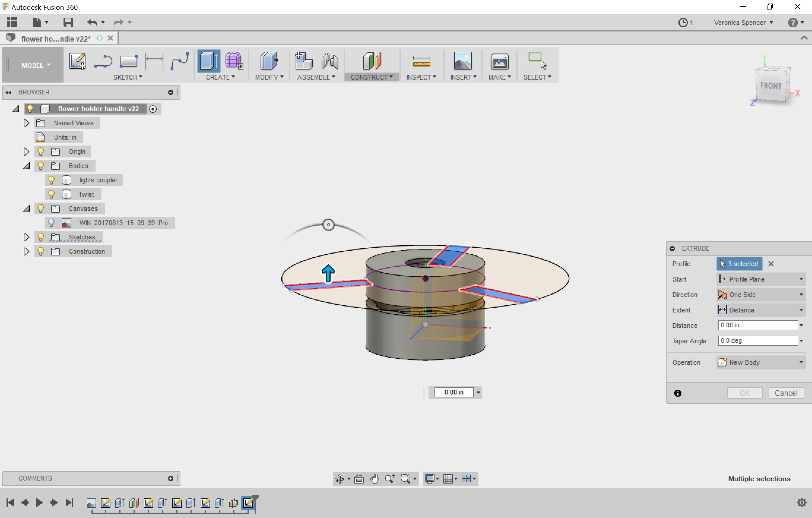Open the job status clock icon

[x=683, y=23]
